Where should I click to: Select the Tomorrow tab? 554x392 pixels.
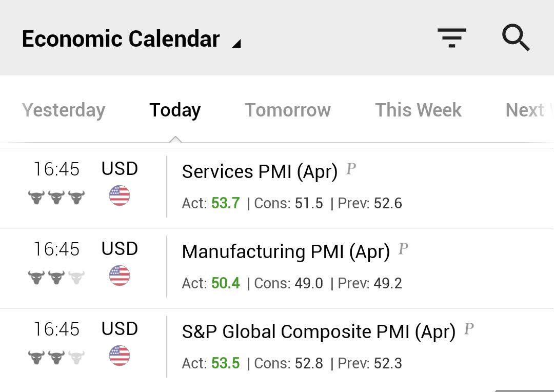[x=288, y=110]
